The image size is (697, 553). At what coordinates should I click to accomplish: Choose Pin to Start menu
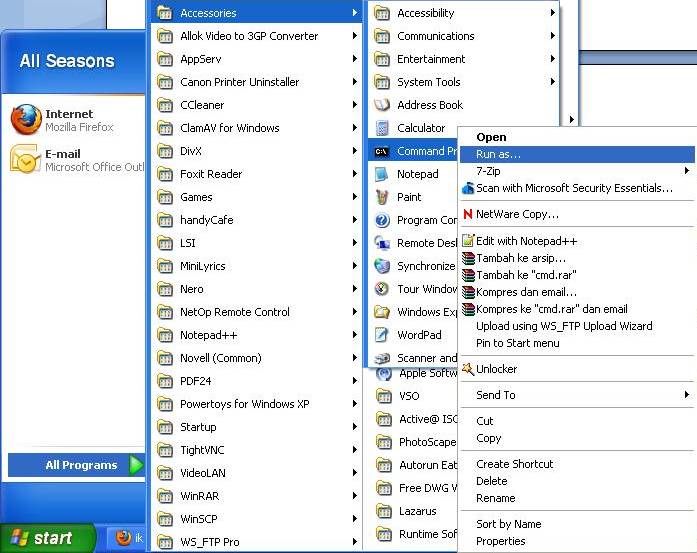[x=577, y=343]
